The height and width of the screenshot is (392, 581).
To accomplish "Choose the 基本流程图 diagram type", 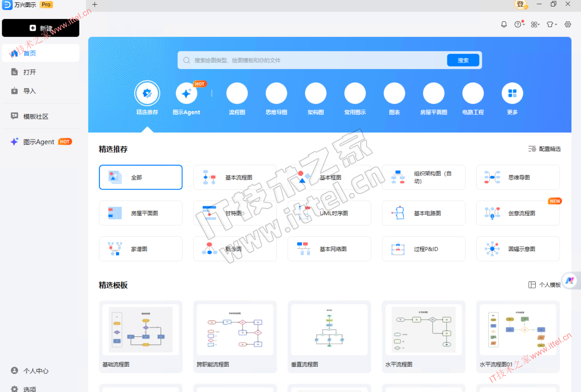I will (x=235, y=177).
